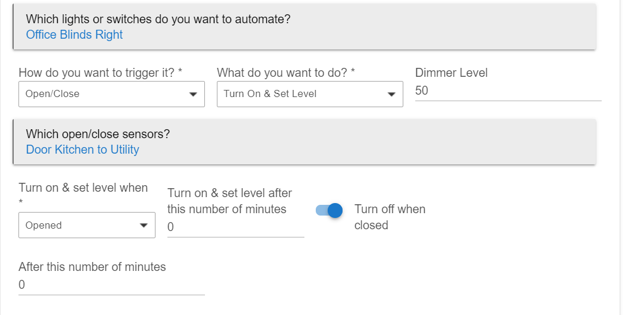Click the 'After this number of minutes' field
This screenshot has height=315, width=644.
(111, 285)
